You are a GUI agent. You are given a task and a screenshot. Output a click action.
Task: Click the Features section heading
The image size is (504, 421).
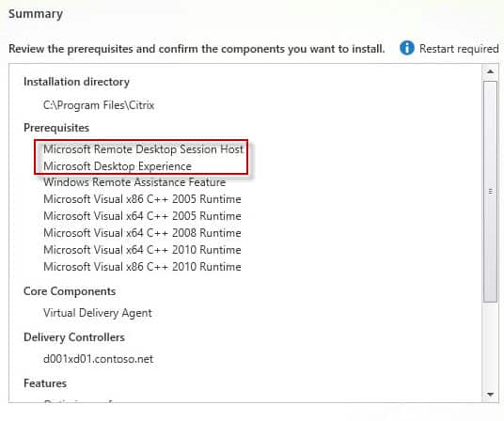(45, 383)
